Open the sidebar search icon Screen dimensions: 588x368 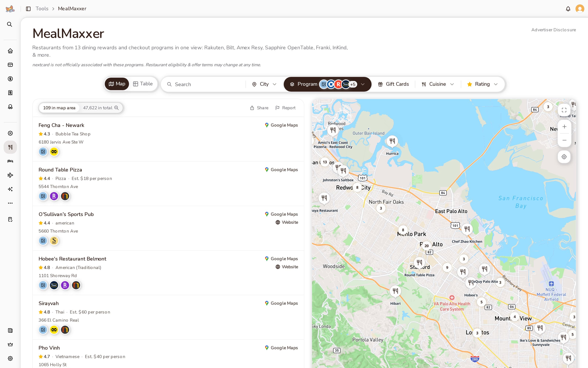(x=10, y=24)
